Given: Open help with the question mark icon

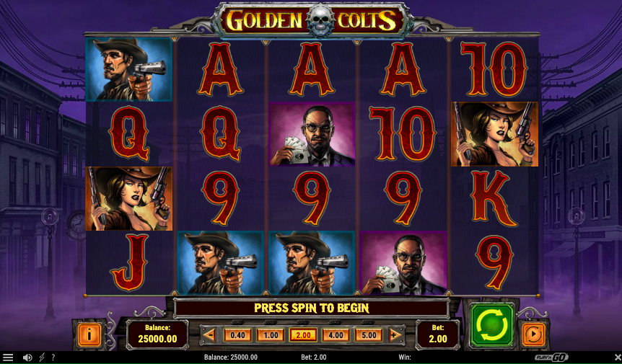Looking at the screenshot, I should [x=53, y=358].
